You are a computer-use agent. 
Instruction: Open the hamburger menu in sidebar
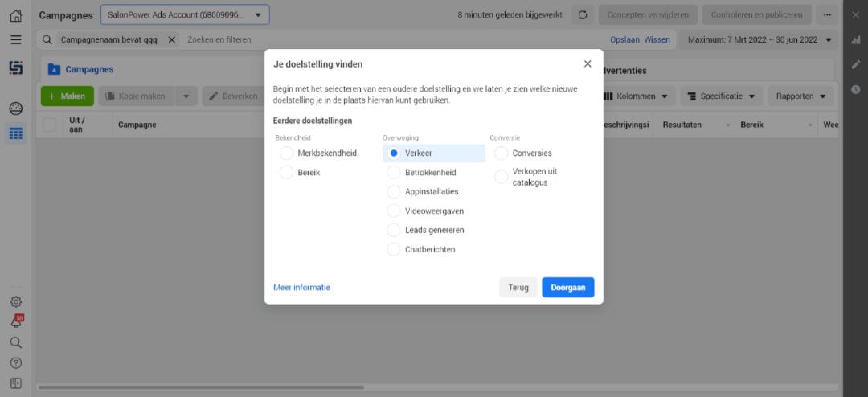pos(15,40)
